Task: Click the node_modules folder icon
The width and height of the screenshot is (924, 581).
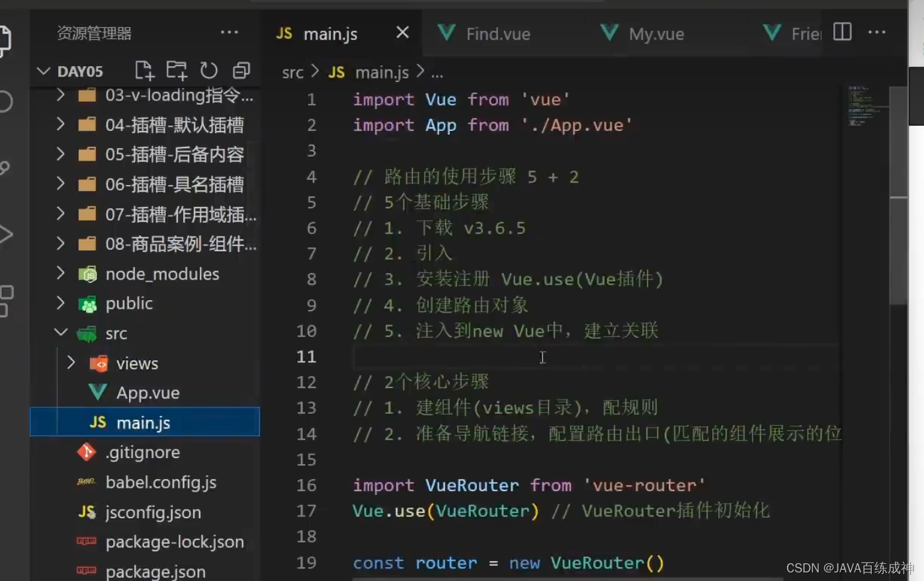Action: pyautogui.click(x=87, y=274)
